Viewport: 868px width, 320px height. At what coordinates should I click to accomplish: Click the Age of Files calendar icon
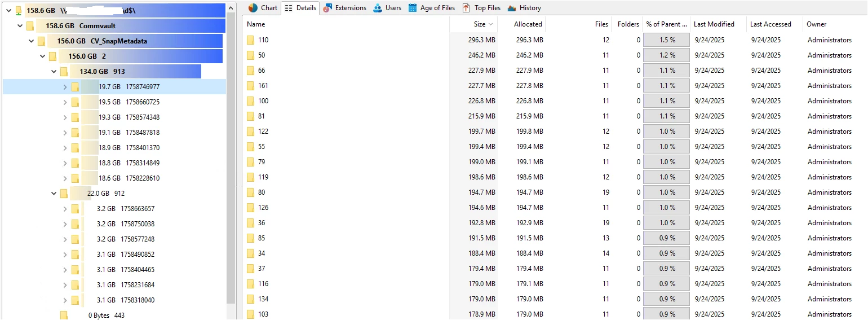(x=413, y=8)
